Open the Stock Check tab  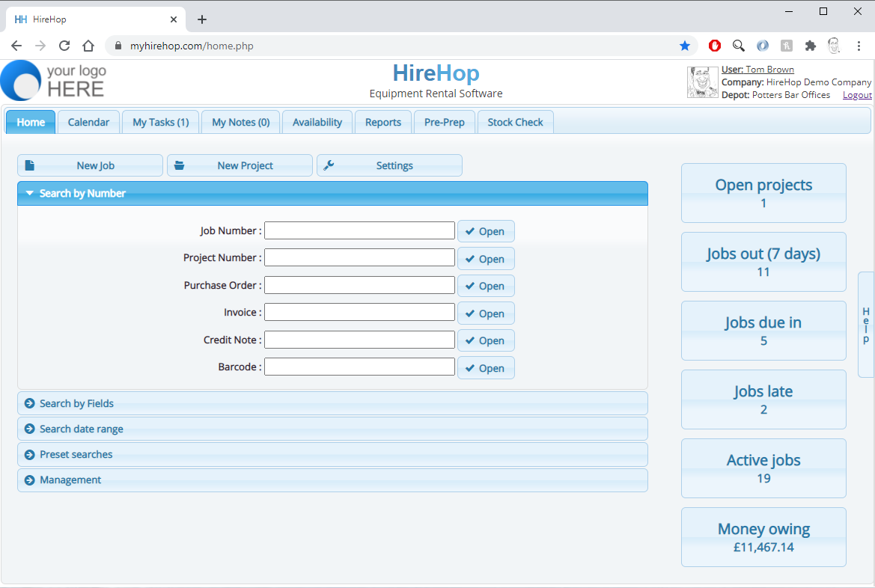(x=515, y=122)
